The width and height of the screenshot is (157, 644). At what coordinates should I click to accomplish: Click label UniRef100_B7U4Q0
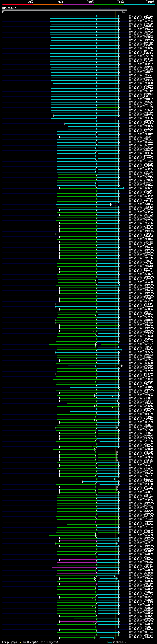click(141, 519)
